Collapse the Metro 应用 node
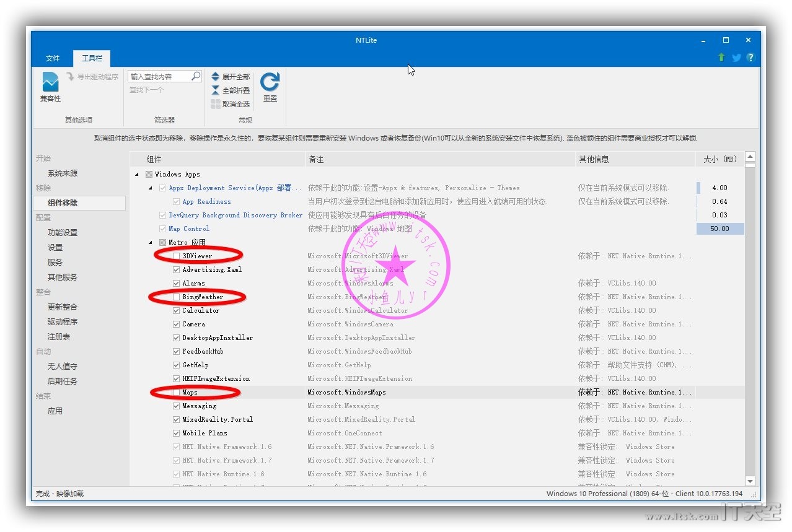 151,242
